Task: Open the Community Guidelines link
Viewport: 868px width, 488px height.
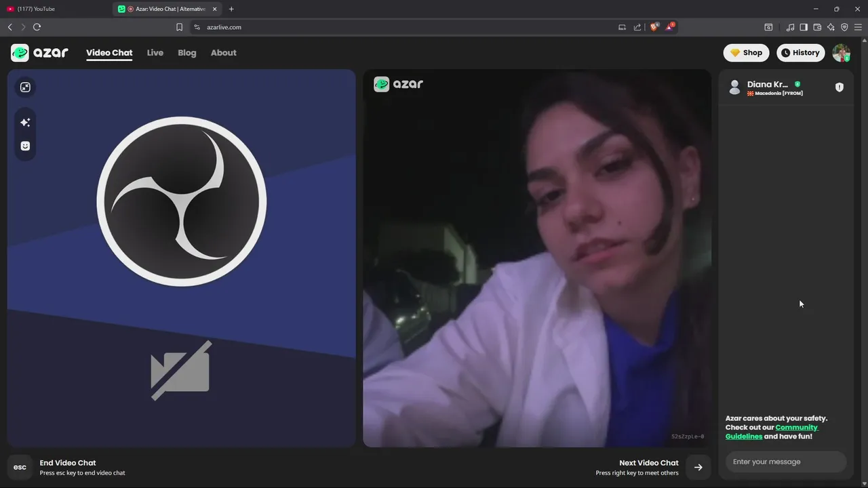Action: (x=772, y=432)
